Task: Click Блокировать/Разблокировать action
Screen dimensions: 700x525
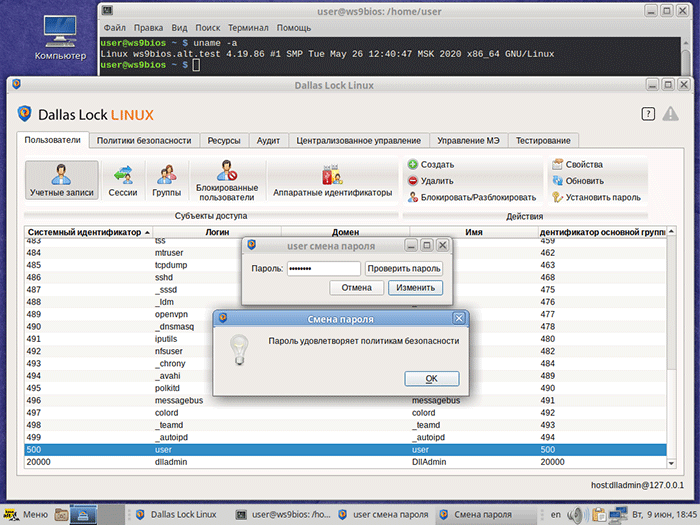Action: 471,197
